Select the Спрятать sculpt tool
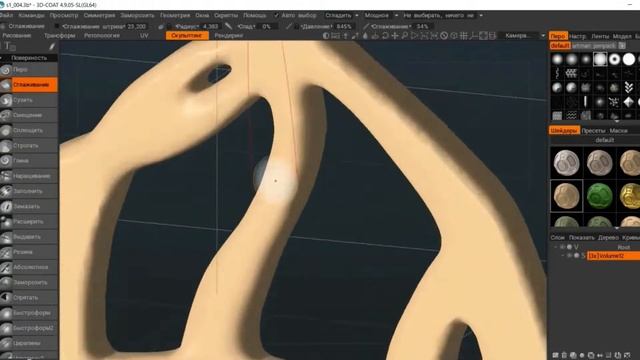 pos(29,298)
